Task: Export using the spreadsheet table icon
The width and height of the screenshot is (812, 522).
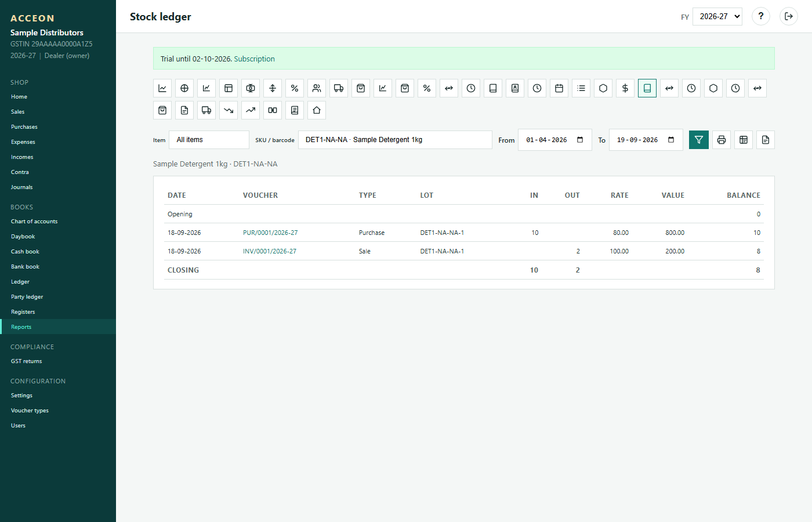Action: [x=744, y=140]
